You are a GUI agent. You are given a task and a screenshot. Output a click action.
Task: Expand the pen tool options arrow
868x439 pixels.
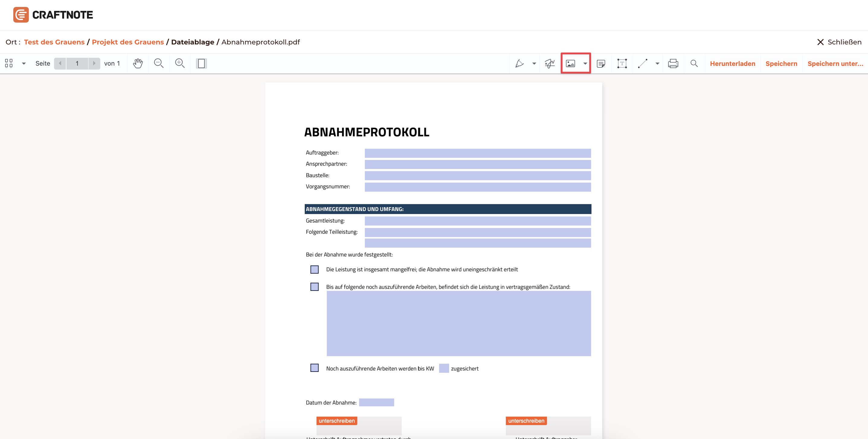tap(534, 63)
